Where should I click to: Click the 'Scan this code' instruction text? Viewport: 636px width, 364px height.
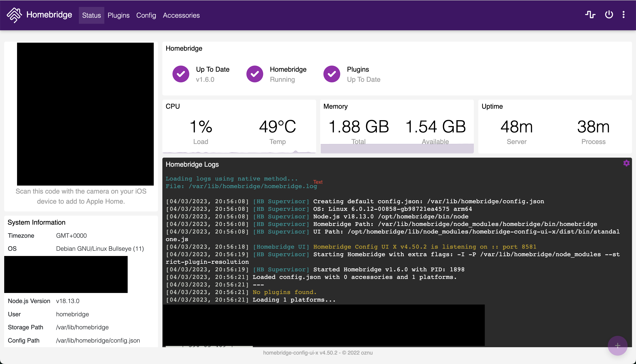(81, 196)
